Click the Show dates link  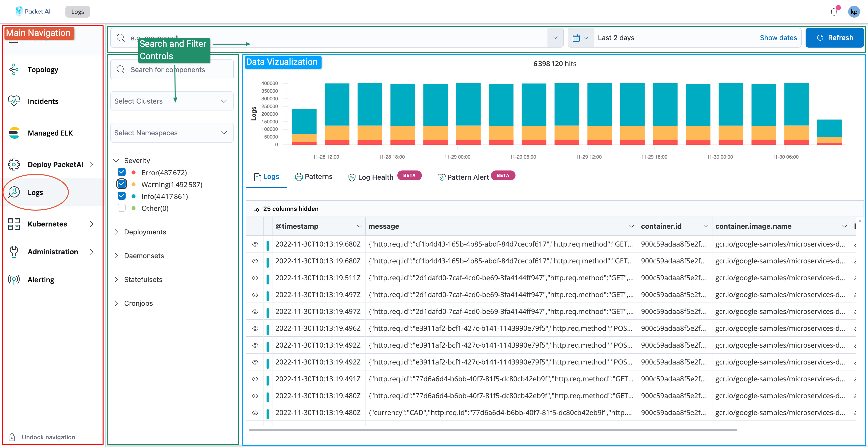coord(778,38)
